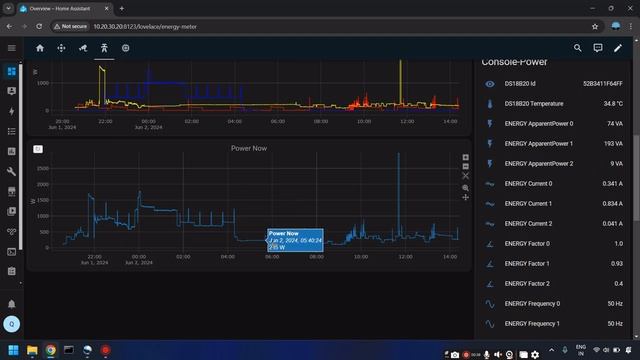
Task: Open ENERGY Current 2 entity
Action: coord(553,224)
